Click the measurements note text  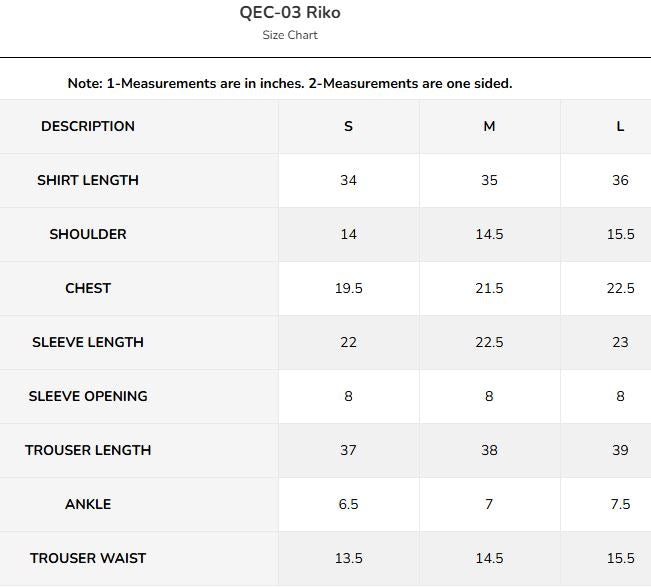290,83
